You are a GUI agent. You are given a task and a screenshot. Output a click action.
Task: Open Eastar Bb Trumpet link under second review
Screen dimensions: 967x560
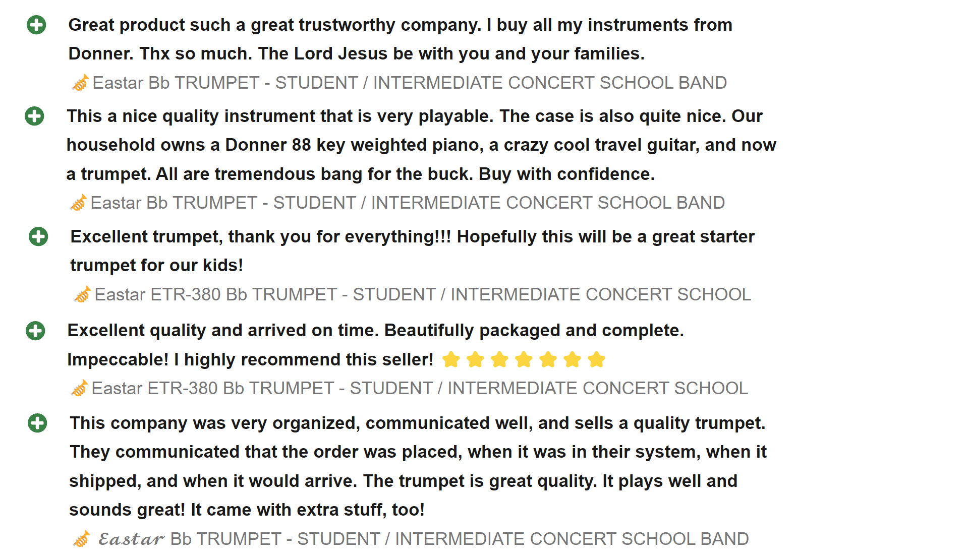(407, 203)
